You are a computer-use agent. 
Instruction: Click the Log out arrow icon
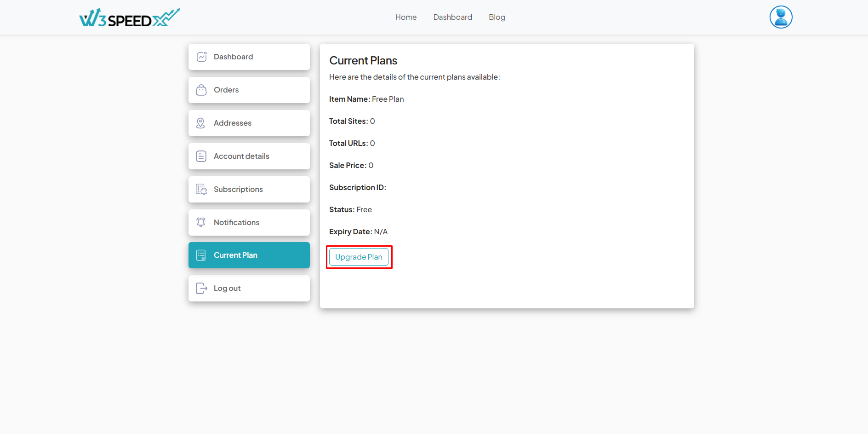click(x=201, y=288)
